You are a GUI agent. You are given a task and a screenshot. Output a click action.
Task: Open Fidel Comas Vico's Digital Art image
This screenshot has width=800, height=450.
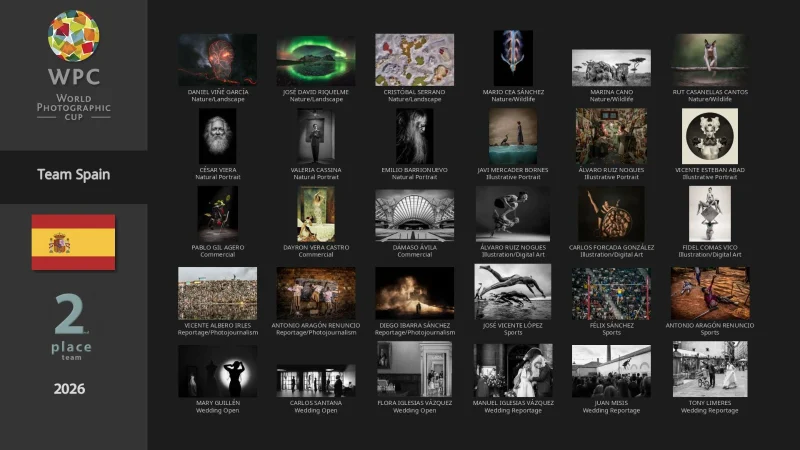coord(709,215)
